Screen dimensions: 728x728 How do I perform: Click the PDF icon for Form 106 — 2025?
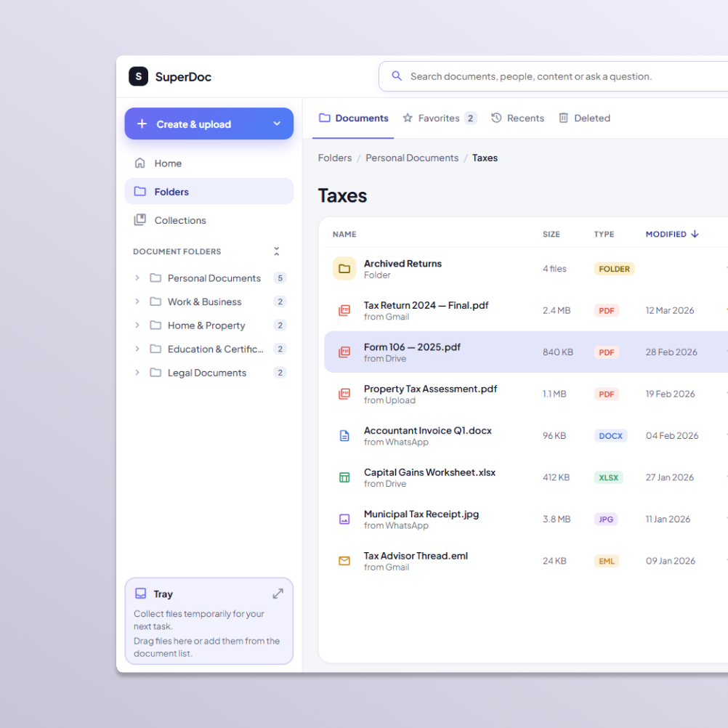344,352
